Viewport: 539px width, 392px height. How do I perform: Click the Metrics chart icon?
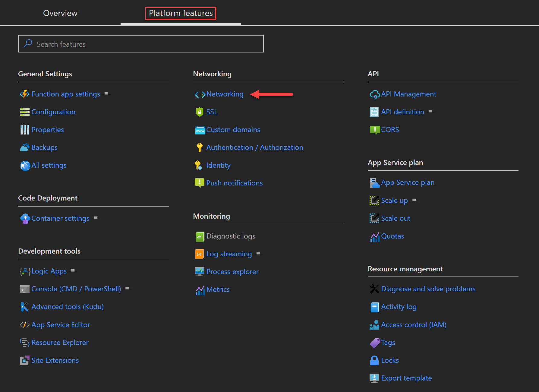coord(200,290)
